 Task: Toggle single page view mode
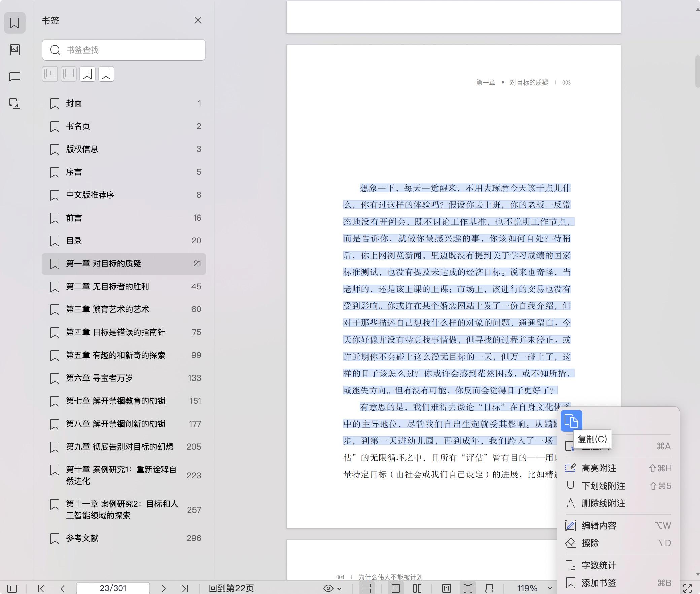tap(396, 588)
